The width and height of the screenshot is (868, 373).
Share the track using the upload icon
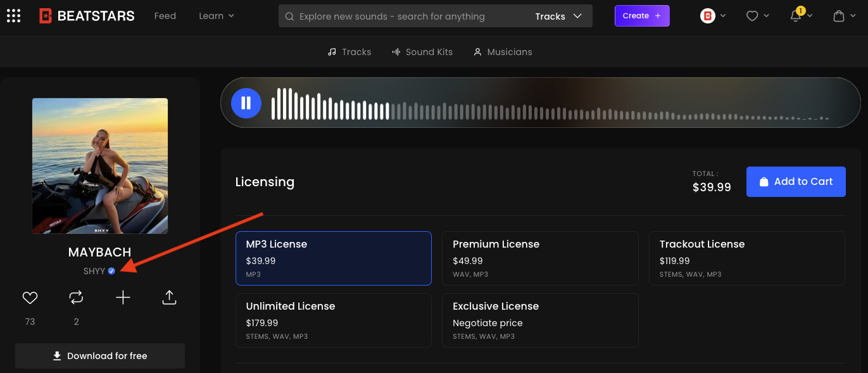point(169,298)
